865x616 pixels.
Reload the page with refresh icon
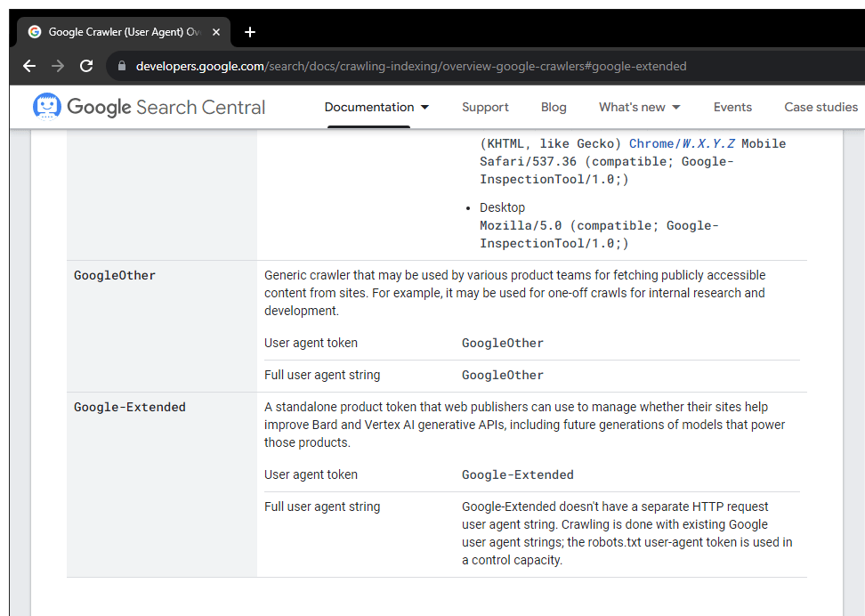click(x=86, y=66)
